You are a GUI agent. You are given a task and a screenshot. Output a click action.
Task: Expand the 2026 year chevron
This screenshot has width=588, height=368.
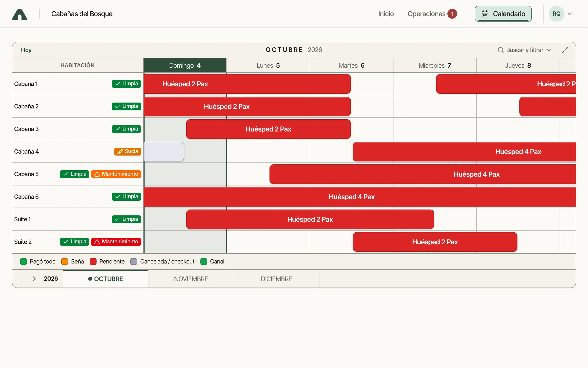click(x=34, y=279)
